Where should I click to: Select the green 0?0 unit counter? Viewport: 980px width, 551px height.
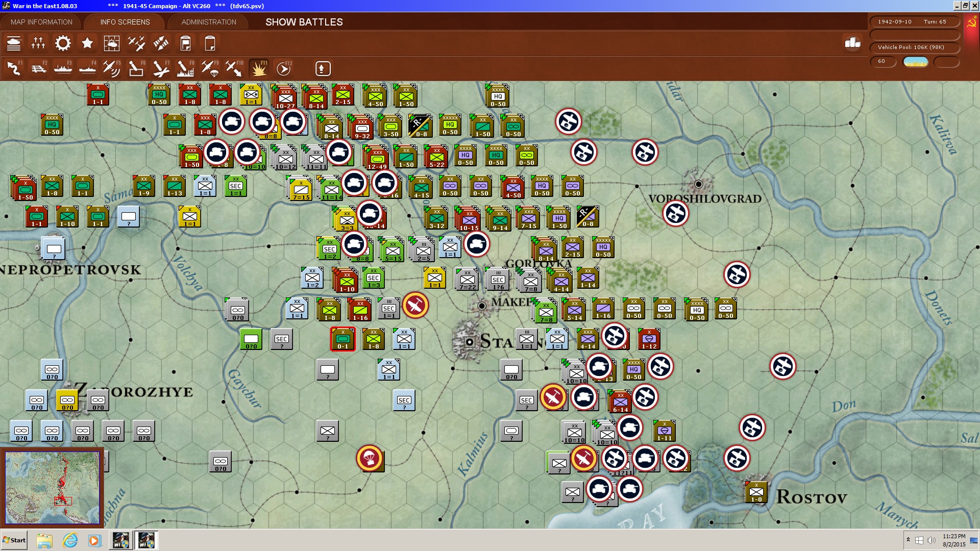pyautogui.click(x=251, y=339)
